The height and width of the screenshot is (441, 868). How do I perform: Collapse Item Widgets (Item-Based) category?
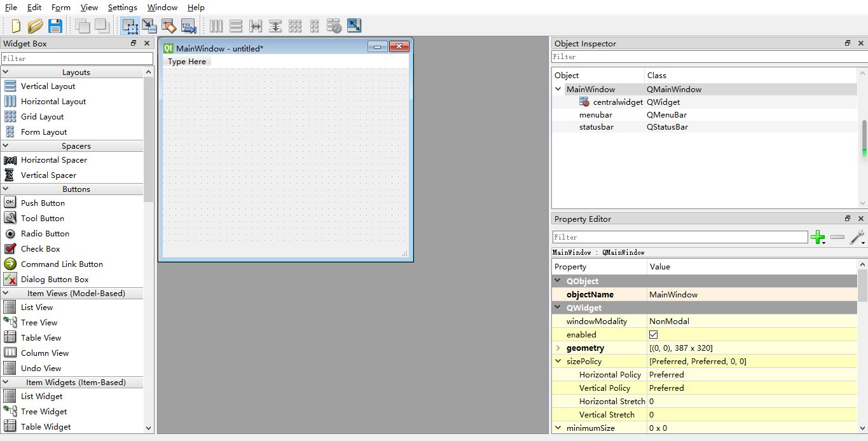pyautogui.click(x=6, y=383)
